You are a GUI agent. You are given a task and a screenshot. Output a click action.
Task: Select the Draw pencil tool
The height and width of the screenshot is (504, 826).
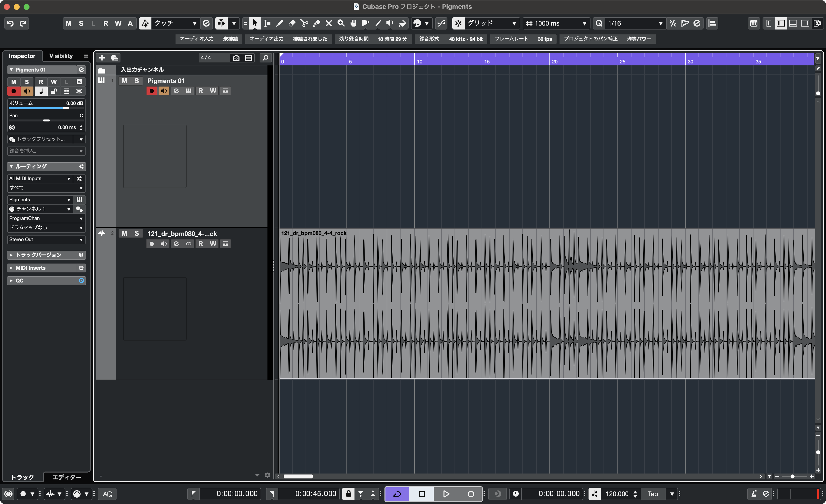click(x=280, y=23)
